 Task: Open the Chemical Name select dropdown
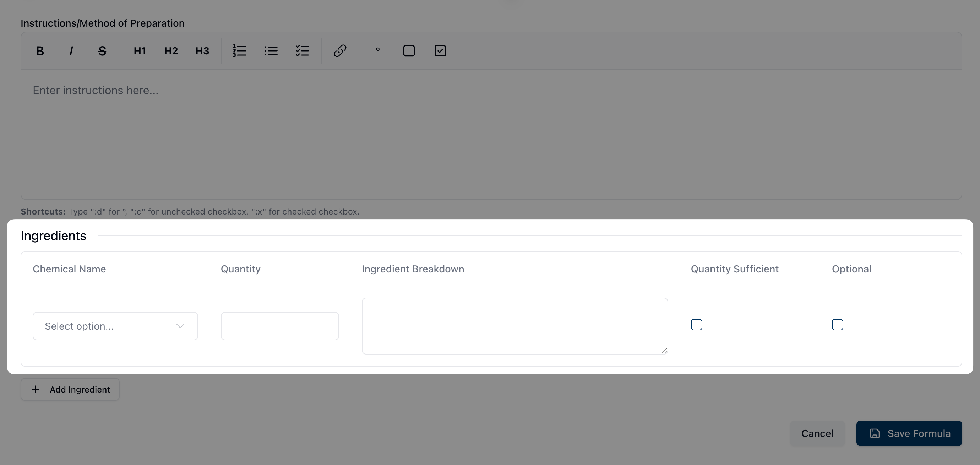point(115,326)
